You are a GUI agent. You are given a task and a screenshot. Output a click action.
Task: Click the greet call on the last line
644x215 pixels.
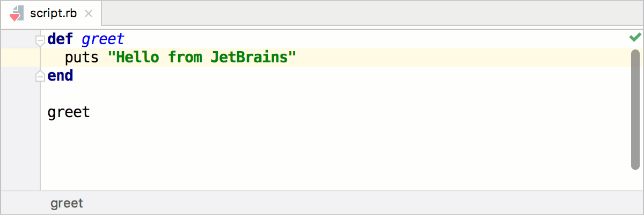[69, 112]
